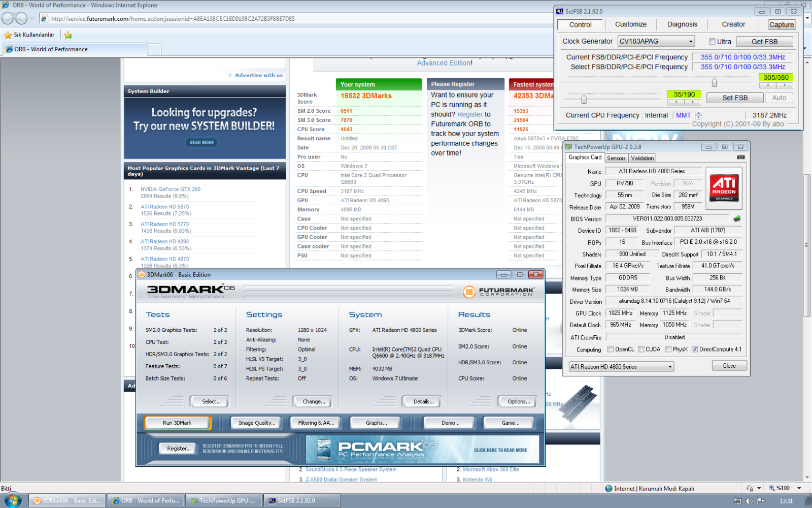Click the Action Center flag icon in tray

(761, 501)
